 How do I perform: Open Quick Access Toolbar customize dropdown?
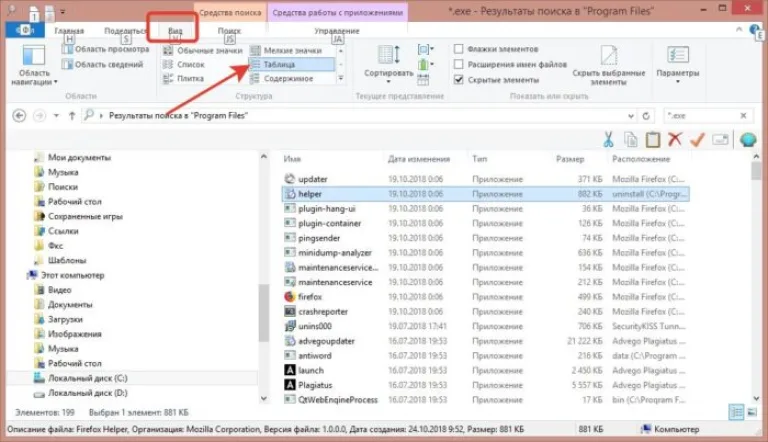(x=63, y=11)
